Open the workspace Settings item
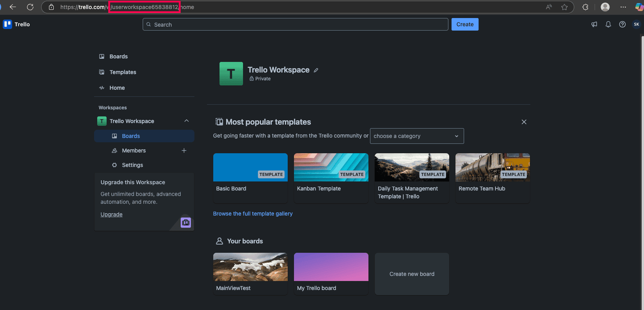This screenshot has height=310, width=644. coord(144,165)
